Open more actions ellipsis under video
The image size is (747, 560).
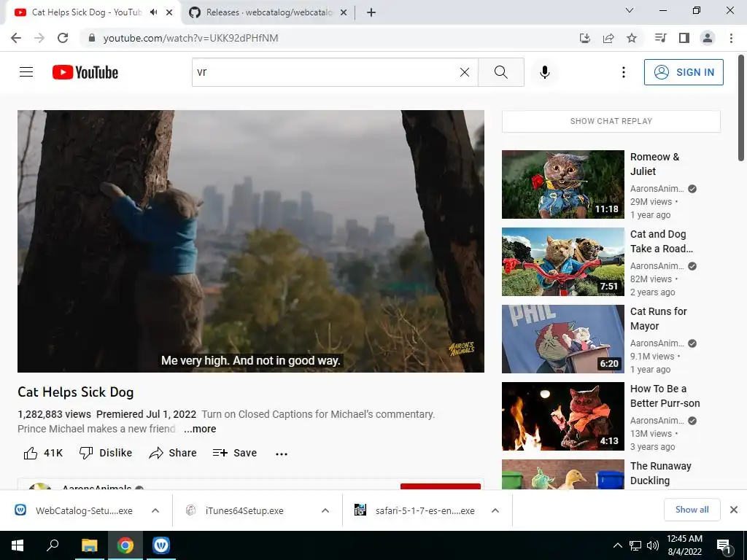[x=282, y=454]
